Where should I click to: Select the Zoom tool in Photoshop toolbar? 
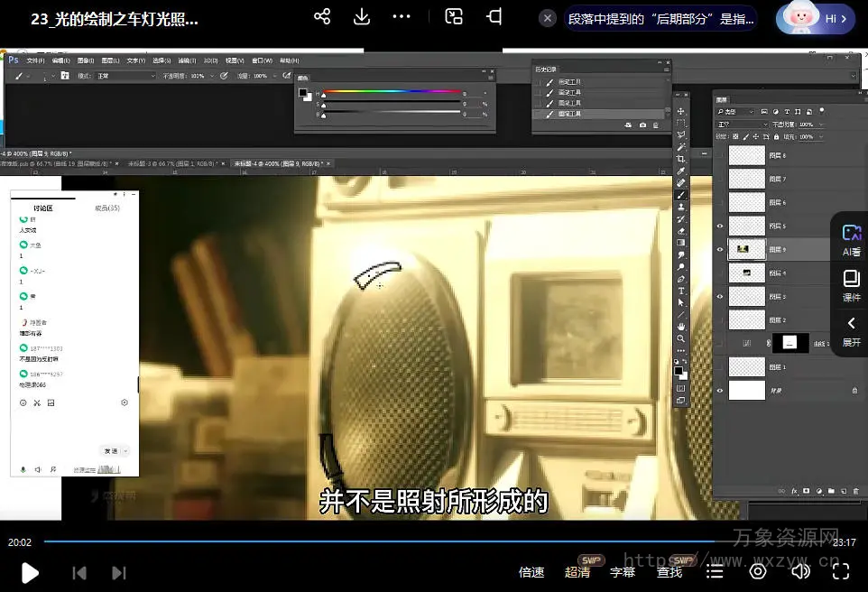pos(681,338)
